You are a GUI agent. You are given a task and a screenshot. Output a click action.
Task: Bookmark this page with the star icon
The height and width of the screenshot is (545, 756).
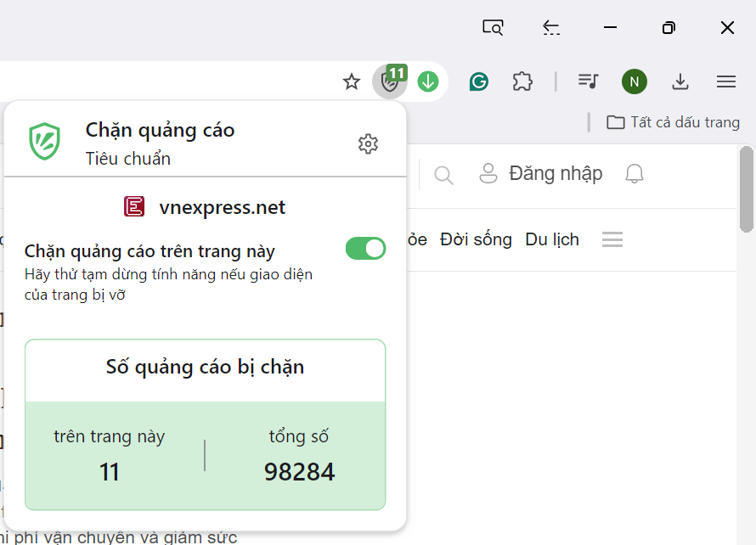(351, 81)
